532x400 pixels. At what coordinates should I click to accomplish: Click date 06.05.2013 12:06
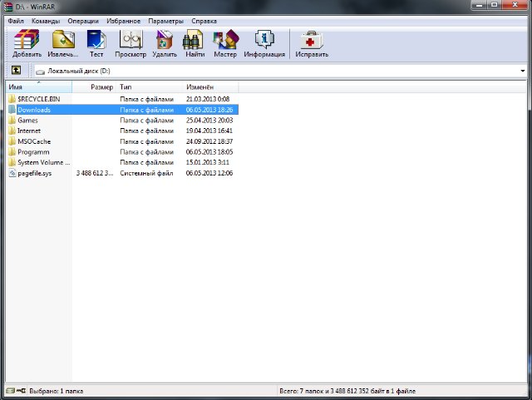click(x=209, y=173)
